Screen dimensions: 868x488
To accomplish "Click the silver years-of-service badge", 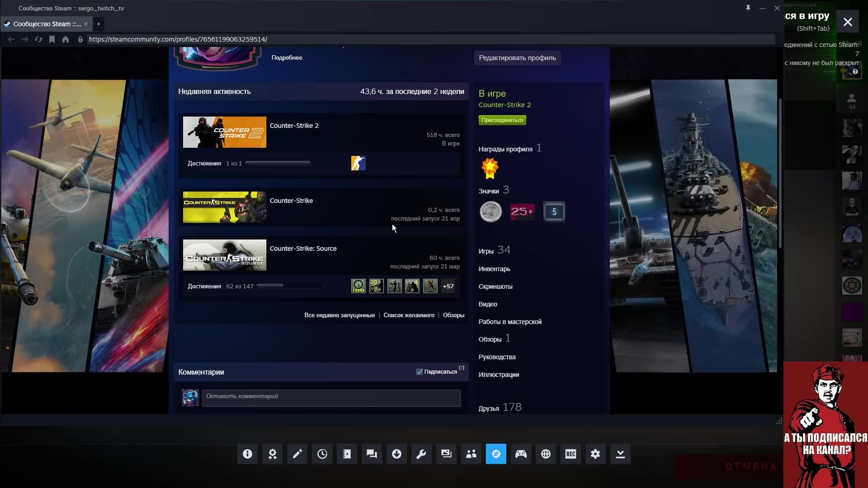I will pyautogui.click(x=491, y=211).
